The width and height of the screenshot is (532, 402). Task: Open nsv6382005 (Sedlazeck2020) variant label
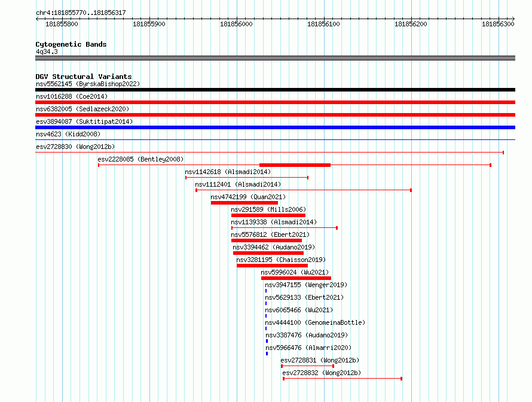point(82,109)
